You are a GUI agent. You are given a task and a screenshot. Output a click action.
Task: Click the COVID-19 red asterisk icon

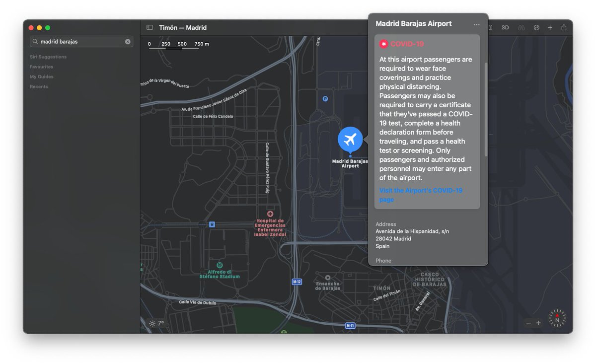coord(384,44)
